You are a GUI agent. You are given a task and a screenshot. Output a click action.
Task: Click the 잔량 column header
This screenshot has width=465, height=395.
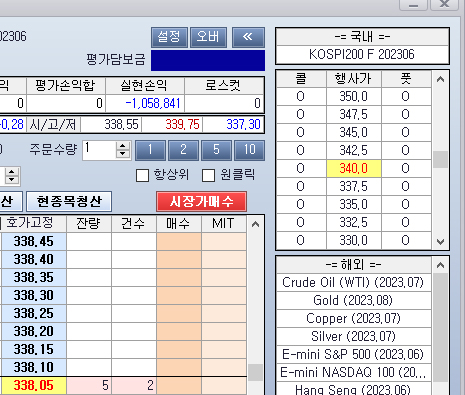(x=89, y=223)
